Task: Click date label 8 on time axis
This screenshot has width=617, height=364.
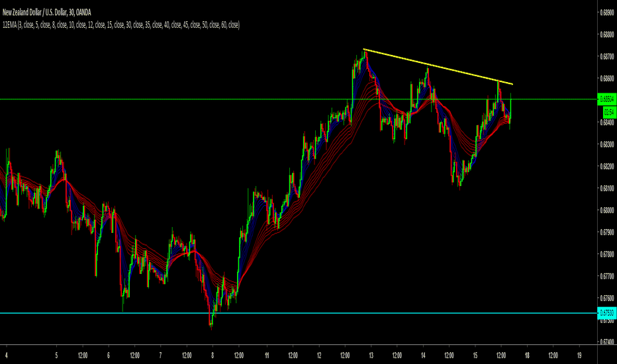Action: click(213, 355)
